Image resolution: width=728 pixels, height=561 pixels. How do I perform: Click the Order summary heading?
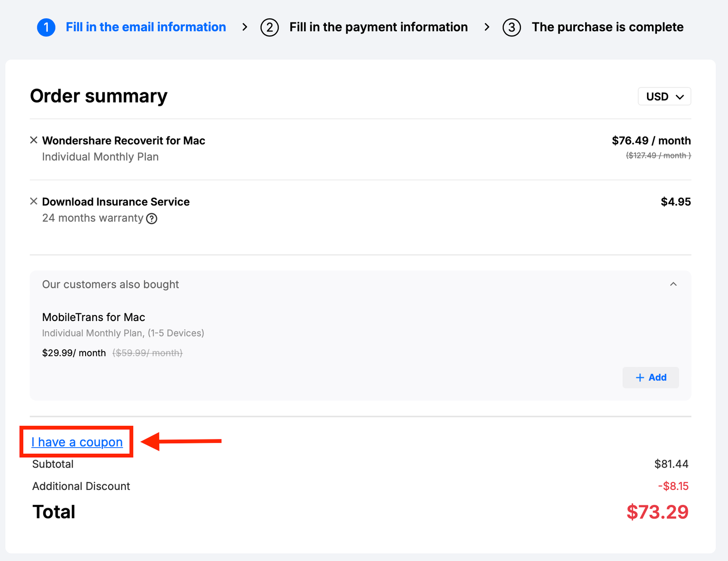click(99, 96)
